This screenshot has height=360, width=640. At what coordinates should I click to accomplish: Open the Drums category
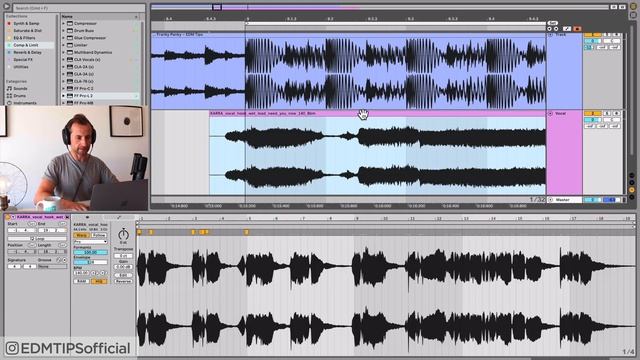(19, 96)
